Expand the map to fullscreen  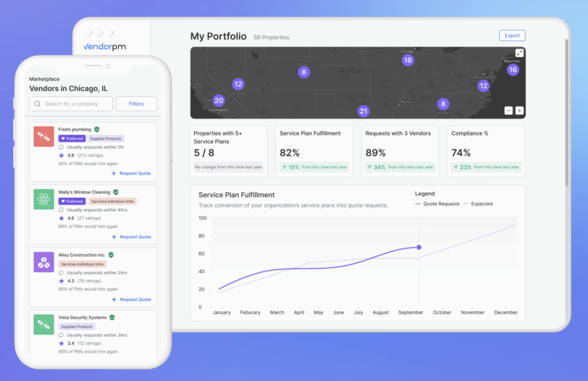click(519, 53)
